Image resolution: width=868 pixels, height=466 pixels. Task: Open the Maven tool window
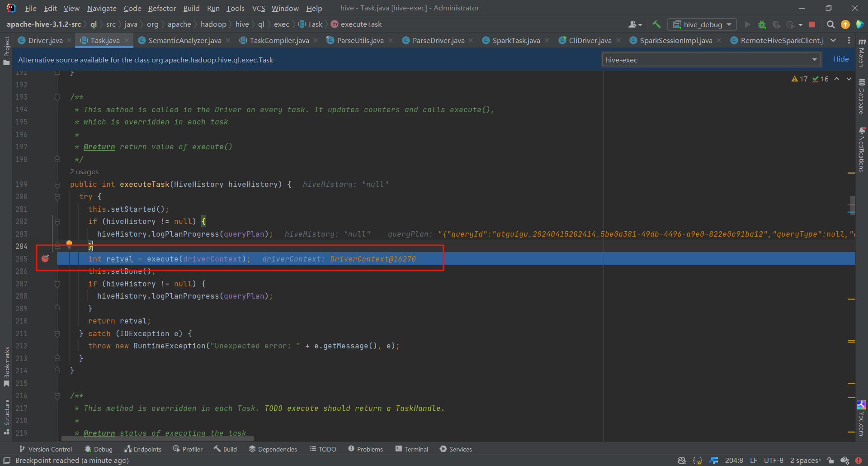pos(862,53)
